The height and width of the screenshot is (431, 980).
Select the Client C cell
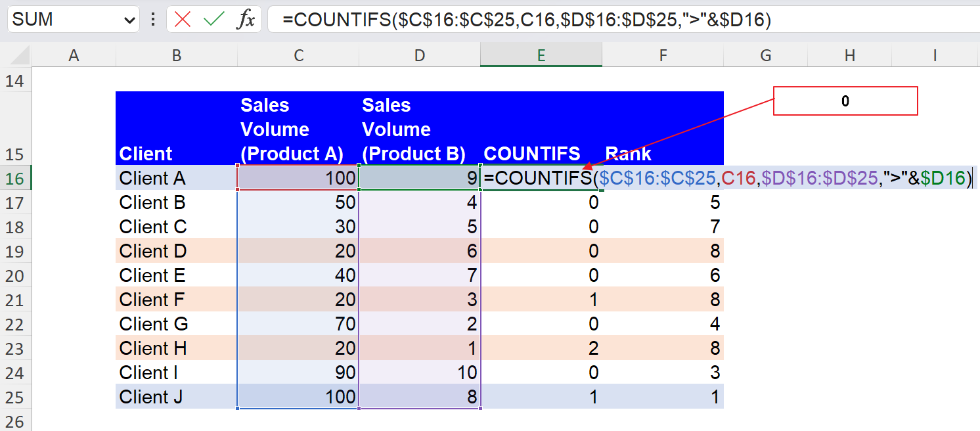coord(177,227)
